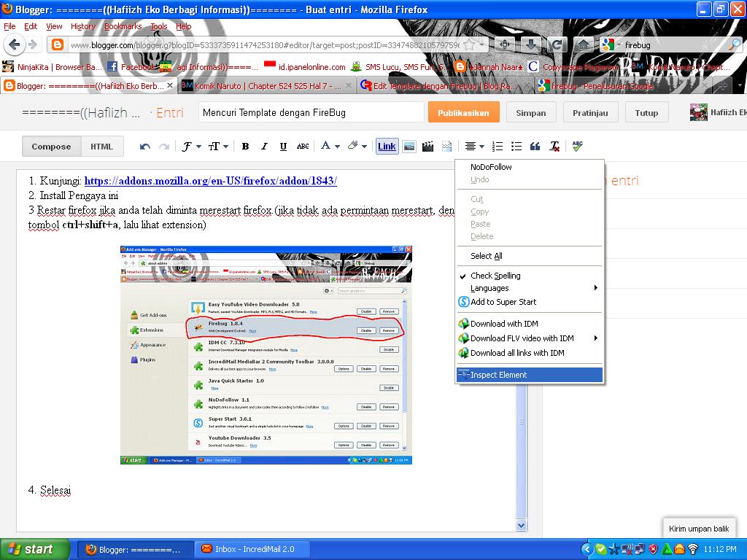Click the redo arrow icon
The image size is (747, 560).
tap(164, 147)
